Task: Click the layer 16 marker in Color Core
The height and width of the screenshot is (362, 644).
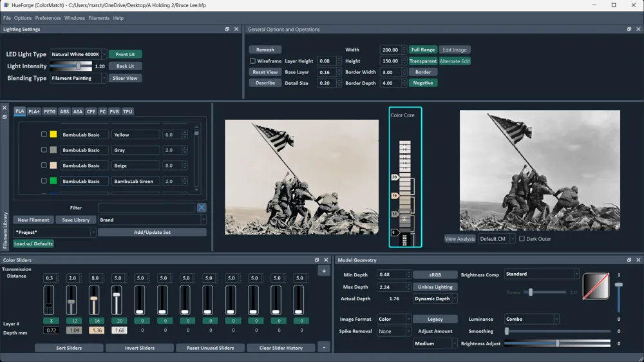Action: tap(395, 196)
